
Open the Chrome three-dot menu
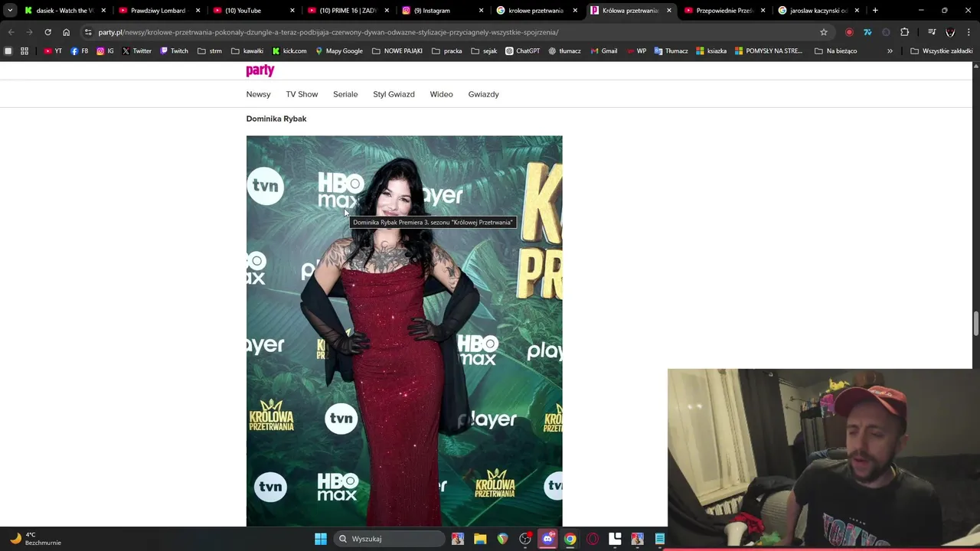(969, 32)
